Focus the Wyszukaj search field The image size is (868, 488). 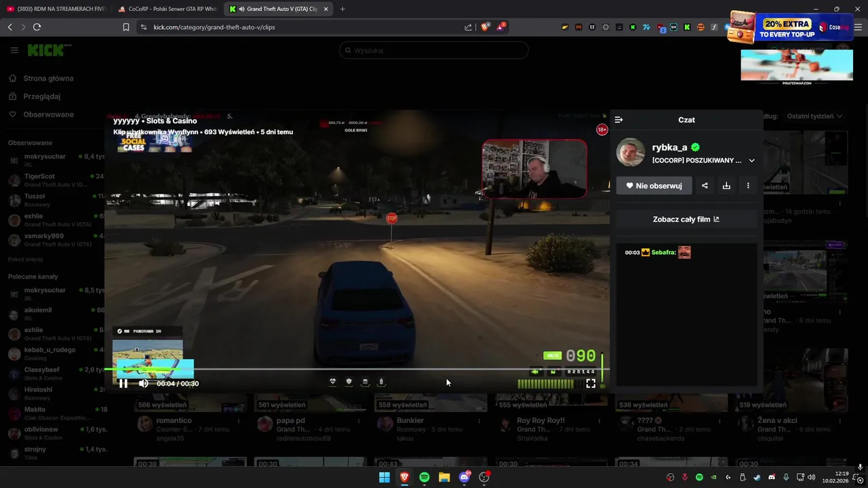click(434, 50)
